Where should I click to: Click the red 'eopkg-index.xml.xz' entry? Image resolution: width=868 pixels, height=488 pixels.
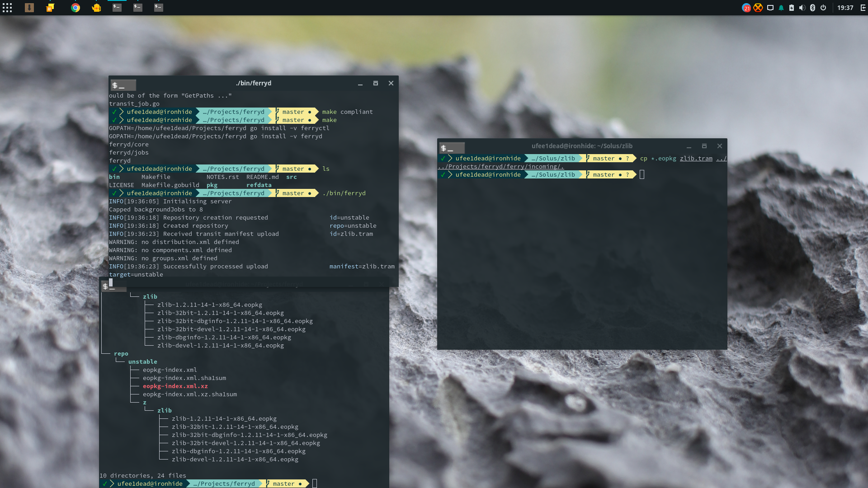pyautogui.click(x=175, y=386)
